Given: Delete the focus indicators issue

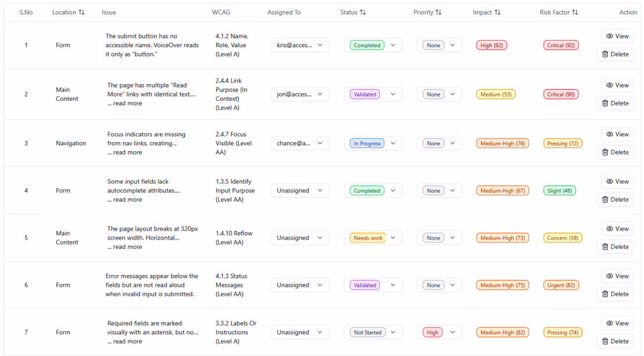Looking at the screenshot, I should point(615,152).
